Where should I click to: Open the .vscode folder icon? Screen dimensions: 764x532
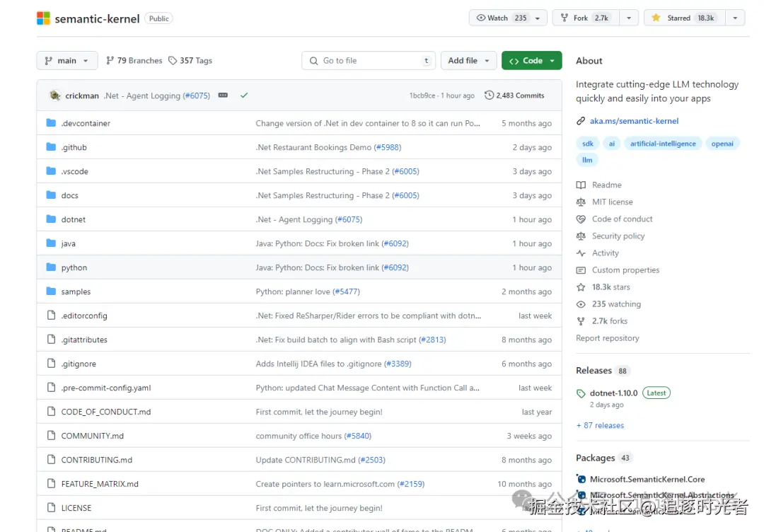pos(51,171)
